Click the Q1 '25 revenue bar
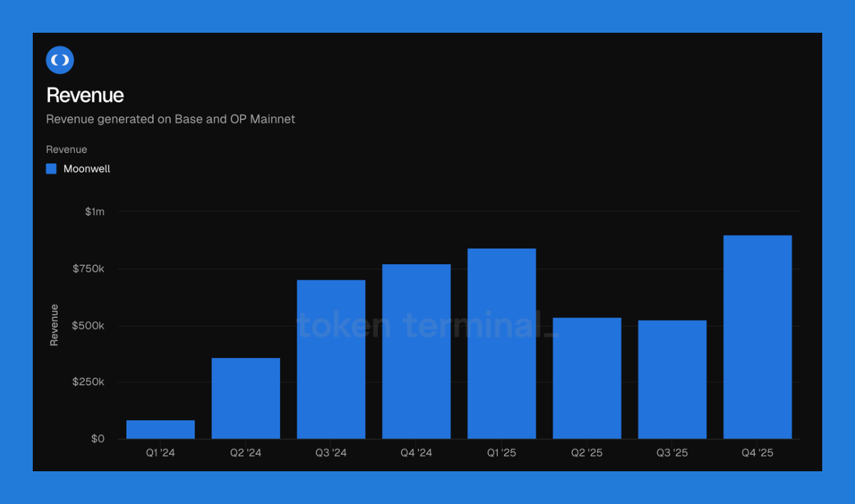 click(502, 344)
